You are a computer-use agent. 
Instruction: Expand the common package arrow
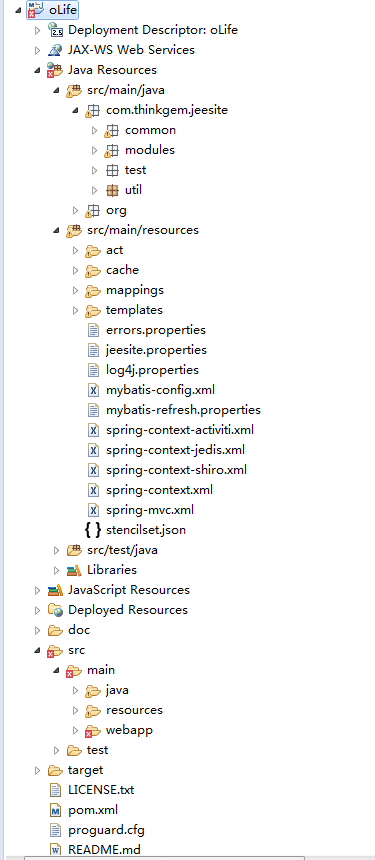(94, 131)
